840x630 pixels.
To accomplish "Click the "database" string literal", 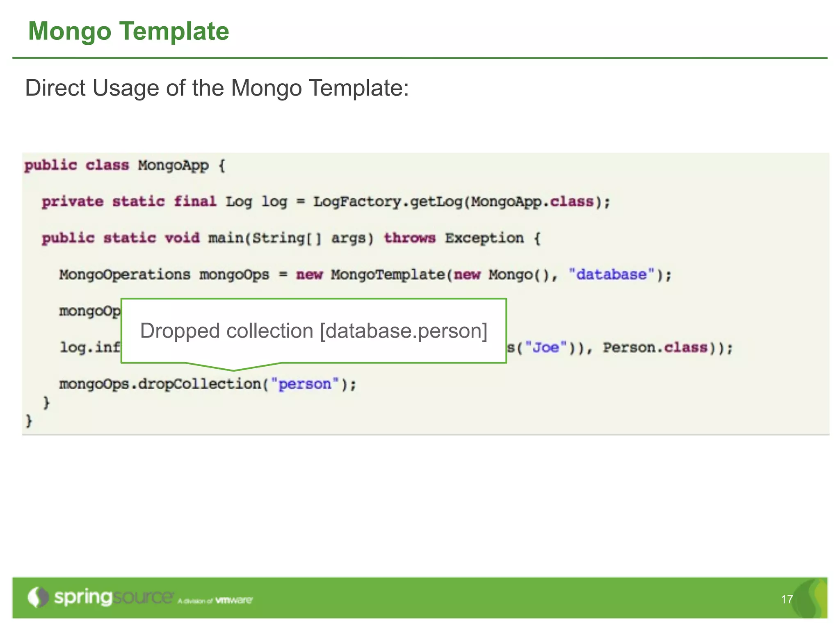I will coord(611,274).
